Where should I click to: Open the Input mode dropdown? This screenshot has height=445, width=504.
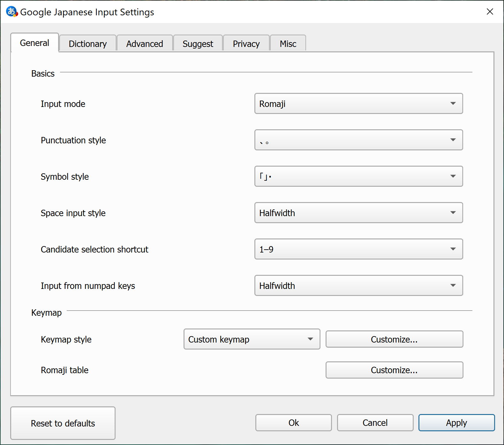pos(358,103)
